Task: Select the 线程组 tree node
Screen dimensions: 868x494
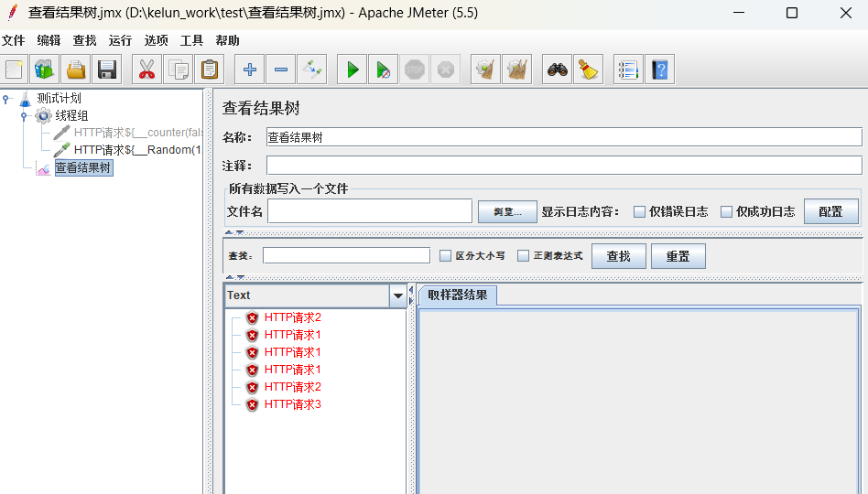Action: click(71, 115)
